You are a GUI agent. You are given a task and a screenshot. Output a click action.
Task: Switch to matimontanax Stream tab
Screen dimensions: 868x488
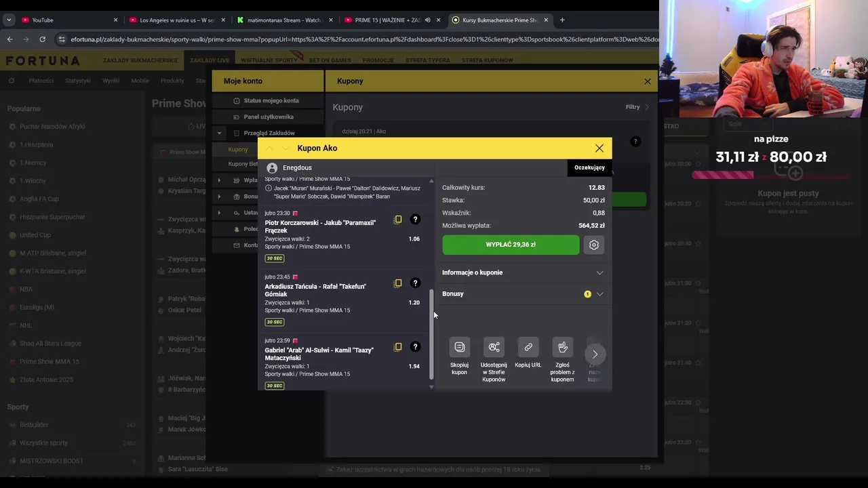click(x=284, y=20)
